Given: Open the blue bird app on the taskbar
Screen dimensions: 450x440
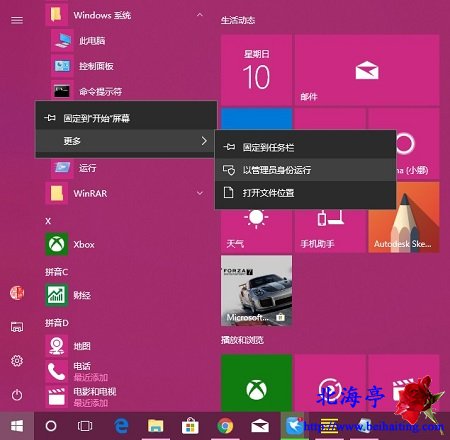Looking at the screenshot, I should pyautogui.click(x=294, y=426).
